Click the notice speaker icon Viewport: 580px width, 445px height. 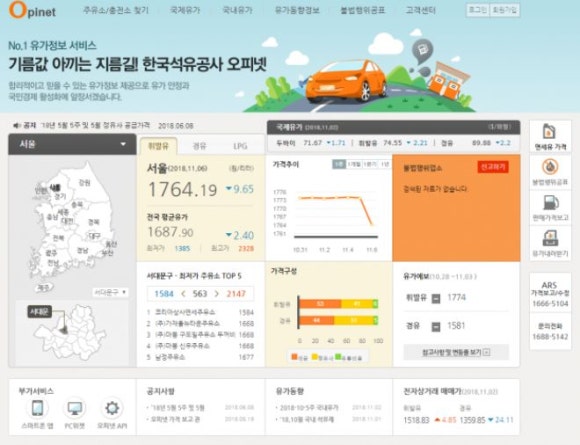tap(16, 126)
